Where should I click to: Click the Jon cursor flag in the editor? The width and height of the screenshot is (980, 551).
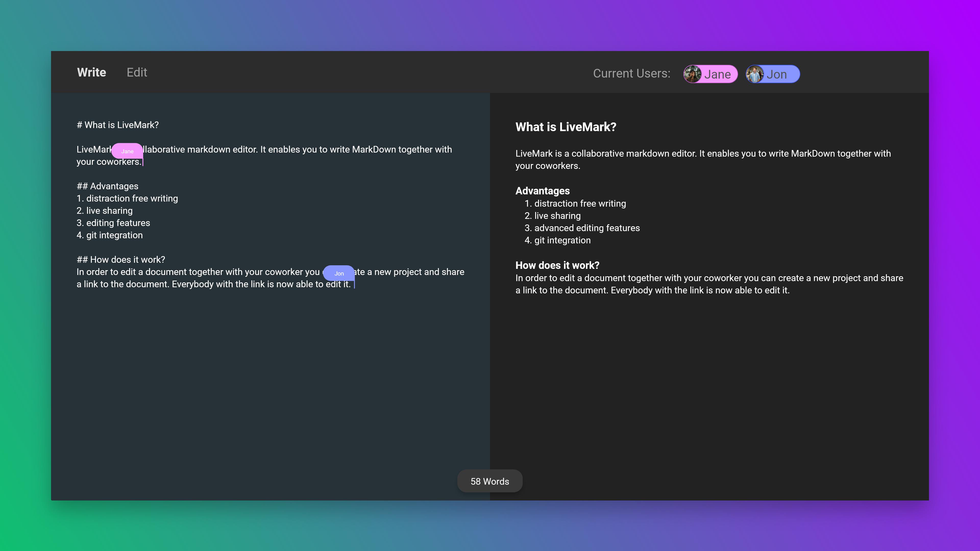pyautogui.click(x=339, y=273)
